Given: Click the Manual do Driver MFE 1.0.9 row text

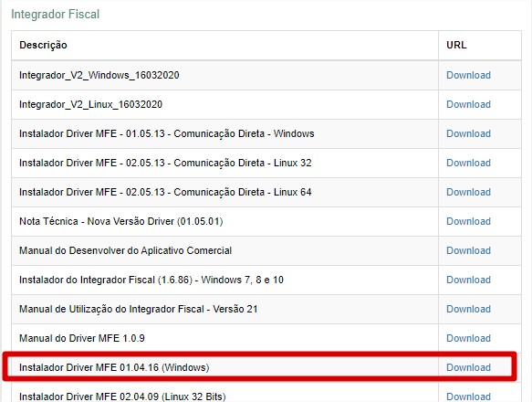Looking at the screenshot, I should pyautogui.click(x=82, y=338).
